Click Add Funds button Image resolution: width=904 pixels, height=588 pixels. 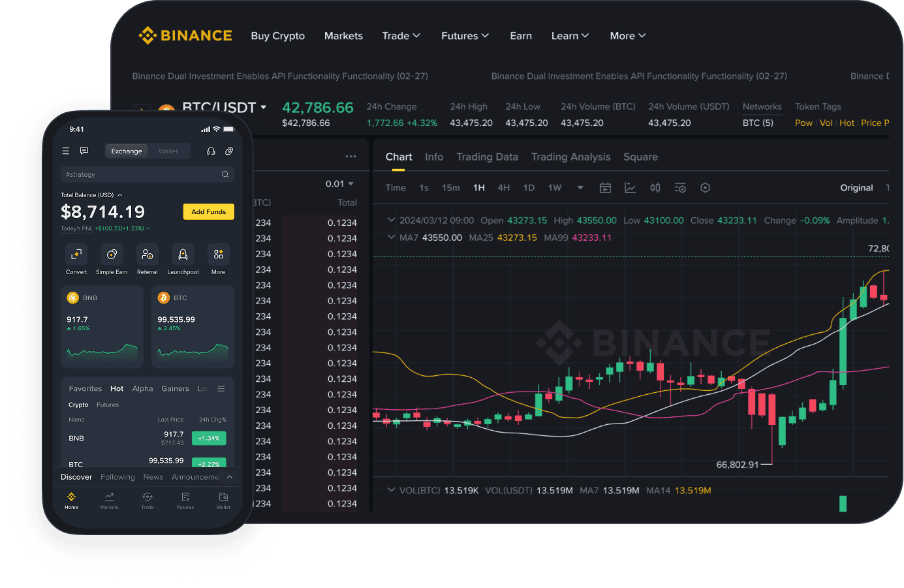click(x=209, y=211)
